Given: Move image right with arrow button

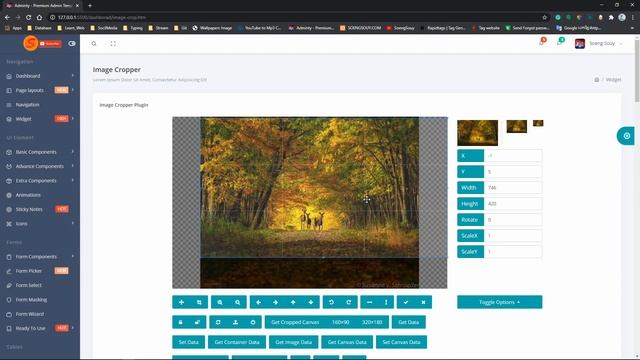Looking at the screenshot, I should click(x=276, y=302).
